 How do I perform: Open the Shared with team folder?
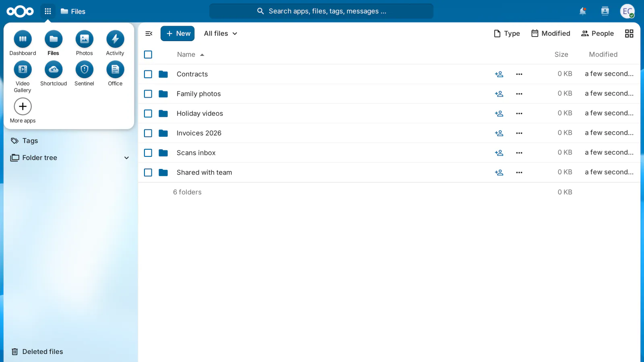coord(204,173)
